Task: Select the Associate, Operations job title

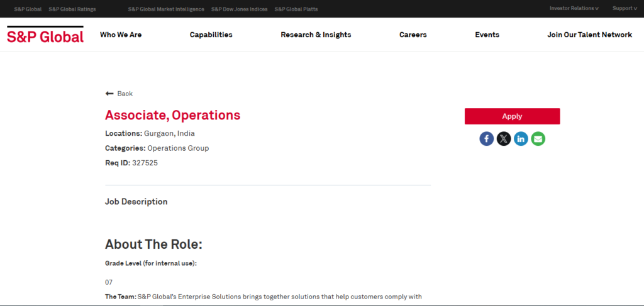Action: point(172,115)
